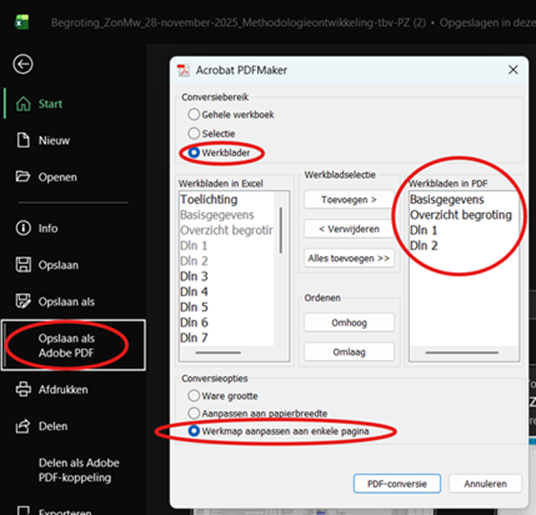536x515 pixels.
Task: Click the Info circle icon
Action: [23, 228]
